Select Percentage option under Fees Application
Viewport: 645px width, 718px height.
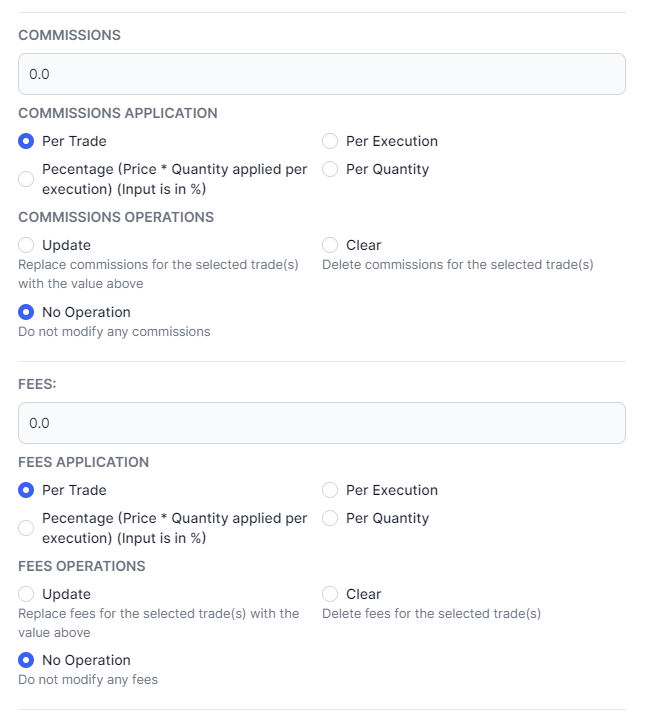click(27, 528)
